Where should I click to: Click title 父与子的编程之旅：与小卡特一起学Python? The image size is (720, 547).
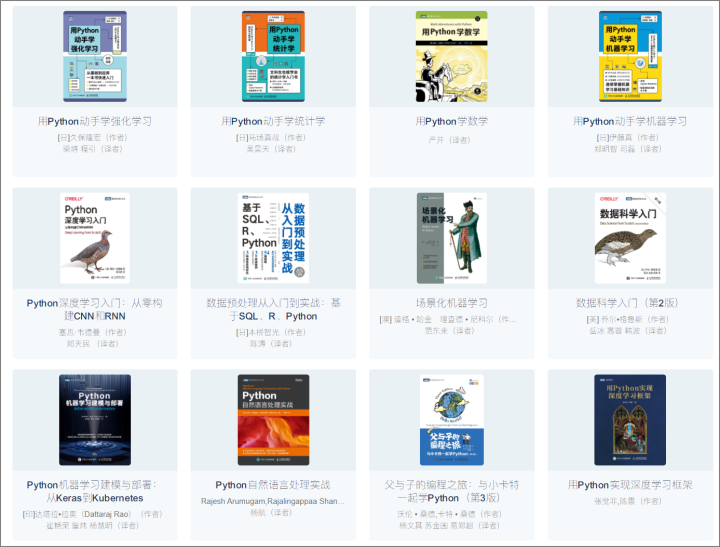click(451, 491)
